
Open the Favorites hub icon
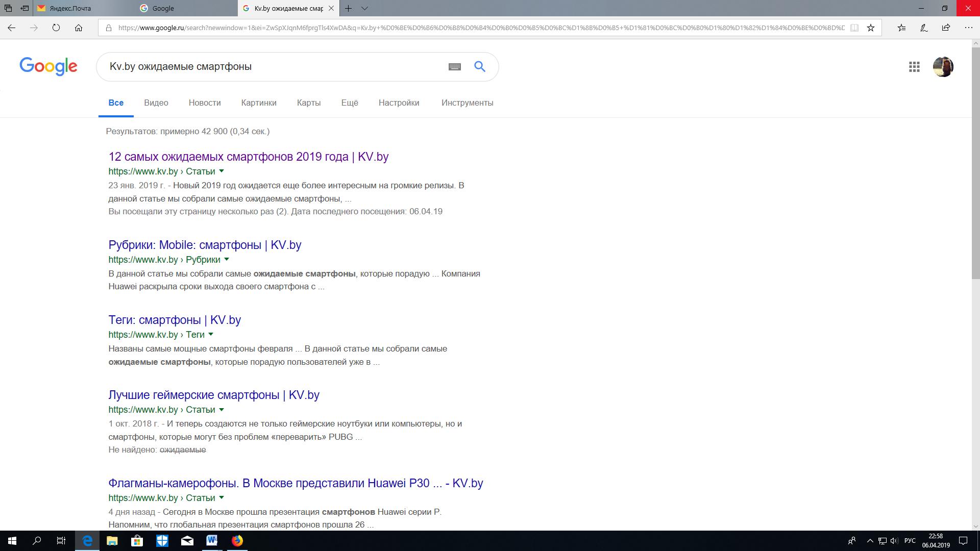click(x=901, y=28)
